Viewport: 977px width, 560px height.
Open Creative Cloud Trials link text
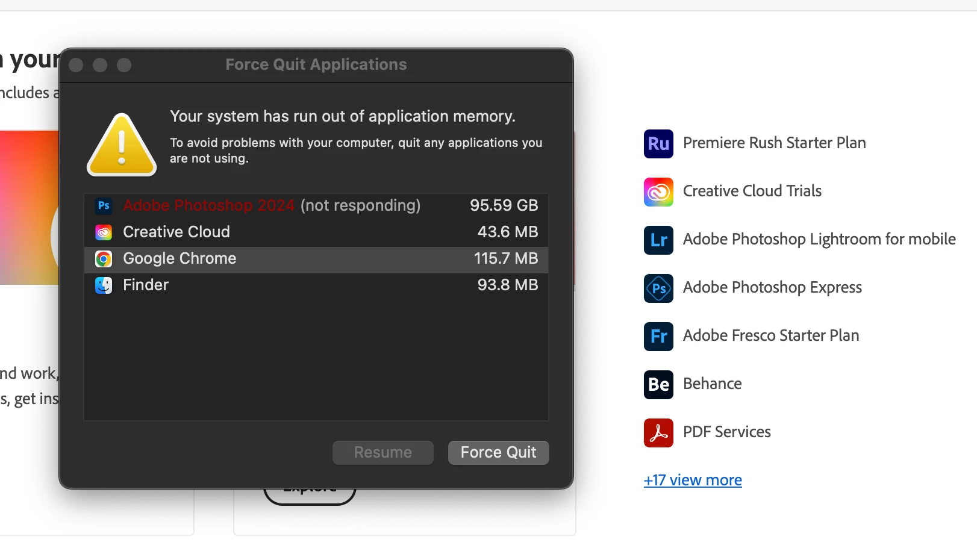point(752,191)
